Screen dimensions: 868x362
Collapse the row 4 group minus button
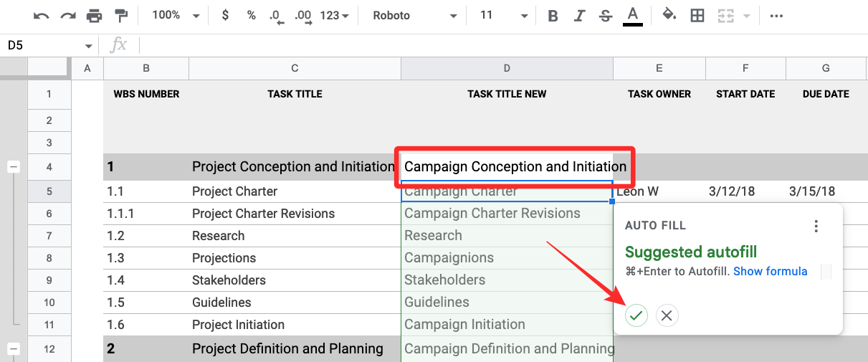[x=13, y=167]
